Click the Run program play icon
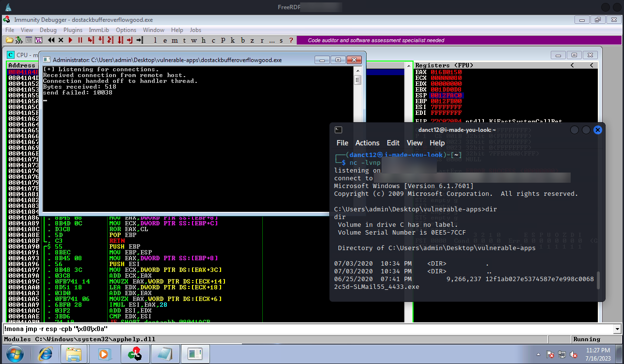The height and width of the screenshot is (364, 624). [x=71, y=40]
